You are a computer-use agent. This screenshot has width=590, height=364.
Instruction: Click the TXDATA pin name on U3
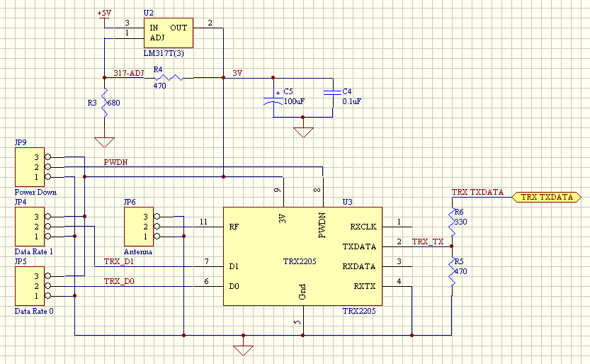tap(359, 246)
